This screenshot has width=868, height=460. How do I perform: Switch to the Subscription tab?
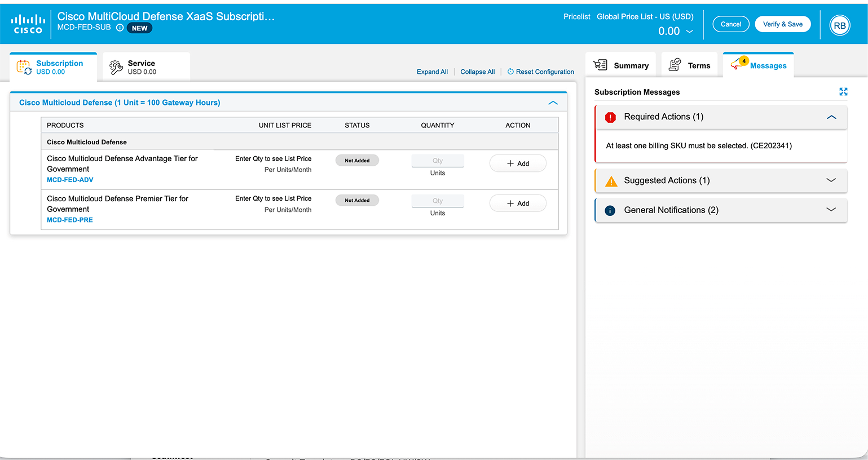point(54,67)
